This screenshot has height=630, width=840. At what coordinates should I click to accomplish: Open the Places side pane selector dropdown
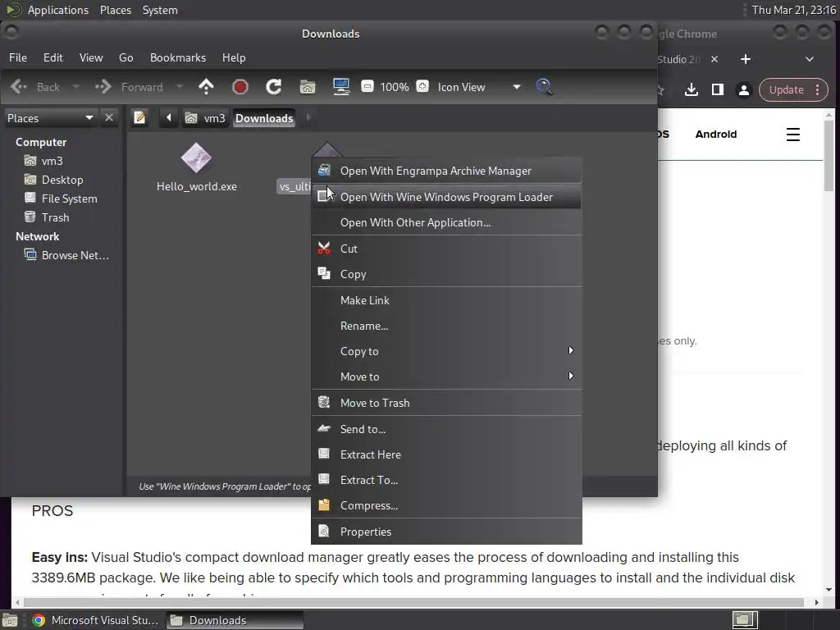(50, 118)
